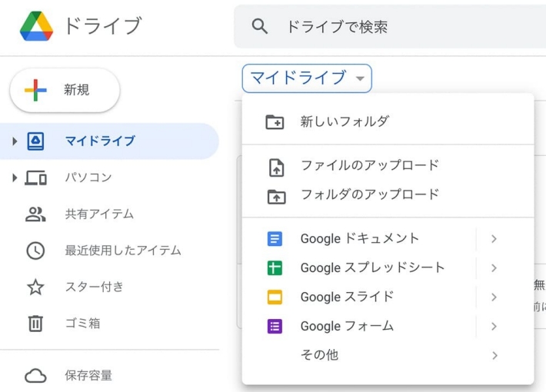Open ゴミ箱 in the sidebar

coord(109,323)
